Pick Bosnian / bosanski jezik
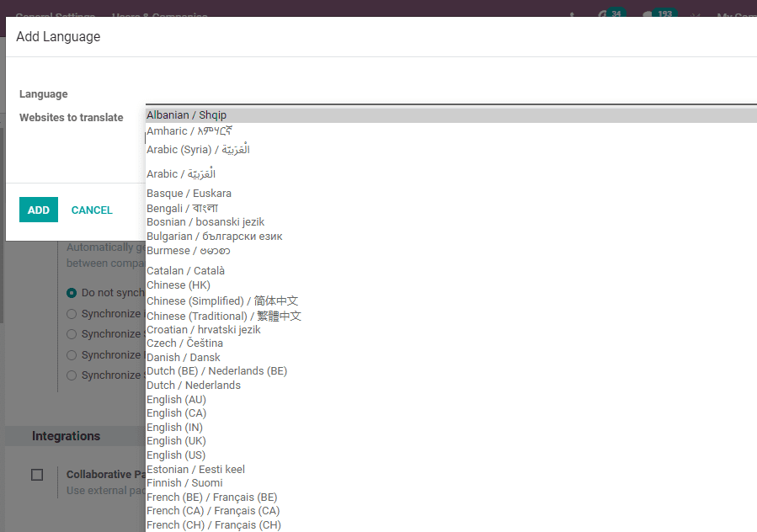Screen dimensions: 757x532 coord(451,222)
